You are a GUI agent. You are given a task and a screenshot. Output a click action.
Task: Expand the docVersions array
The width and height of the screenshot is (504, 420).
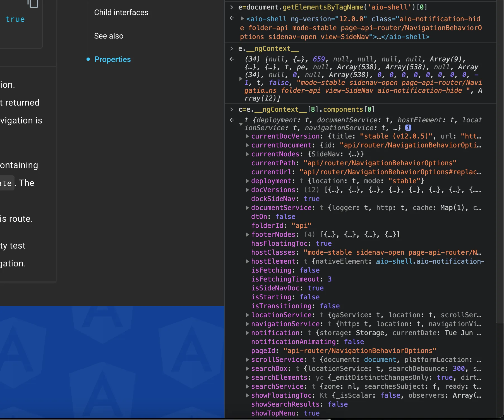247,190
